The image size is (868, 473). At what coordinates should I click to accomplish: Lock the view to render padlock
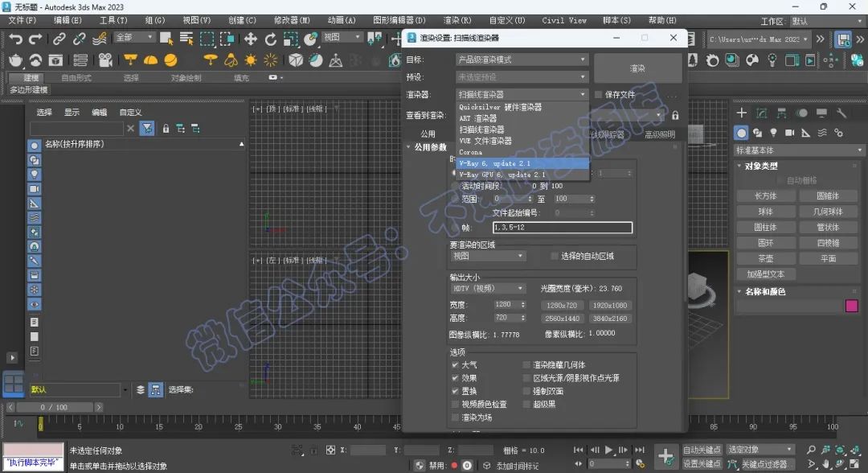675,115
